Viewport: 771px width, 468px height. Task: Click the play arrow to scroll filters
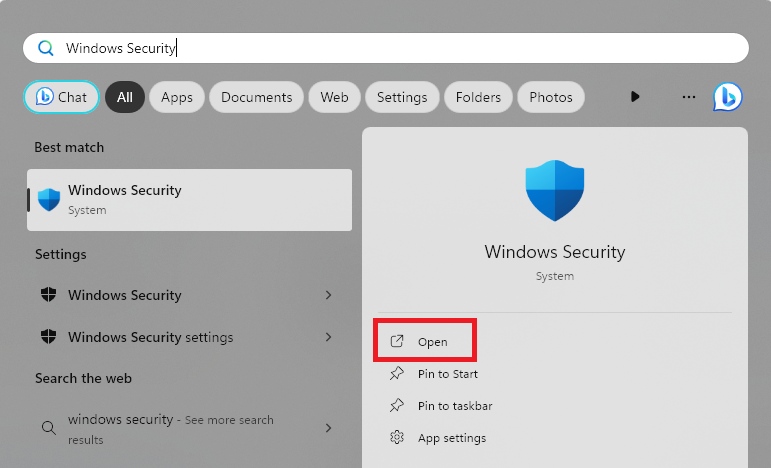coord(635,97)
